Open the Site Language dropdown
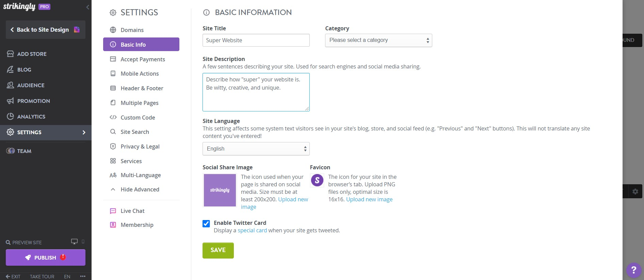The width and height of the screenshot is (644, 280). (x=256, y=149)
